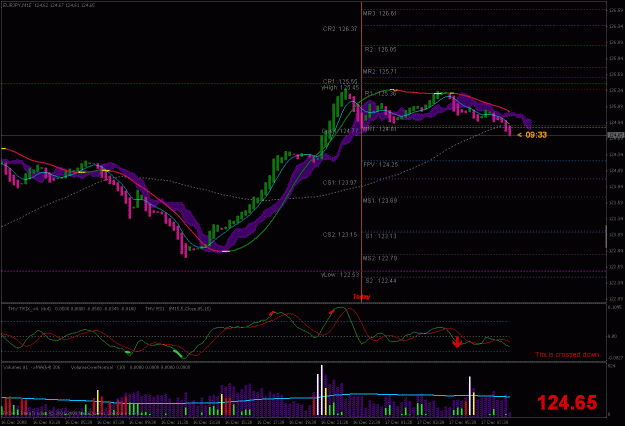Click the current price marker on price axis
The width and height of the screenshot is (625, 426).
pos(615,135)
